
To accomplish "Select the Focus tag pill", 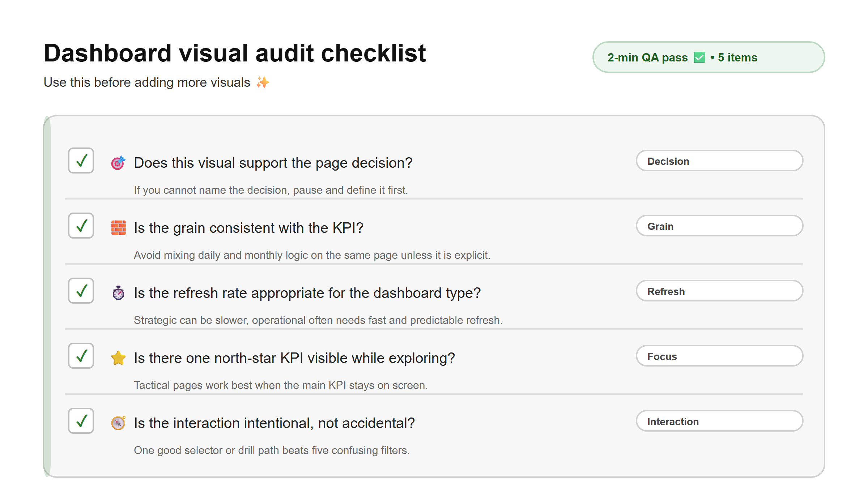I will click(719, 356).
